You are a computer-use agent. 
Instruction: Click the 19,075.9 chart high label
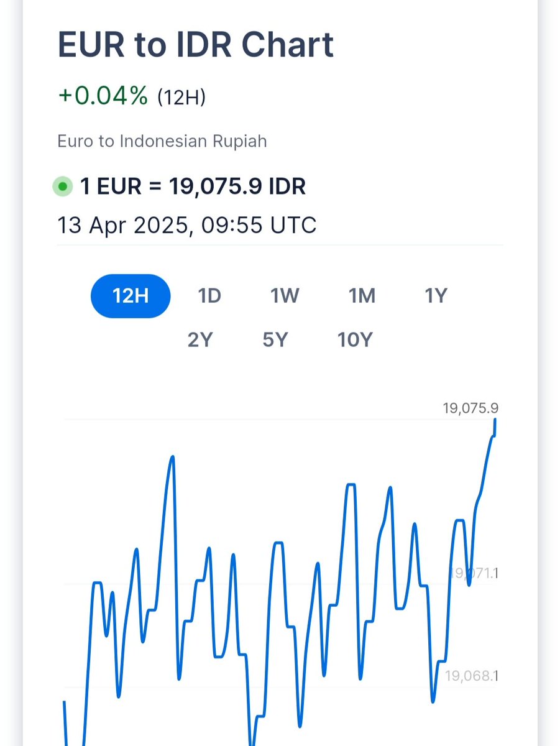pos(470,408)
